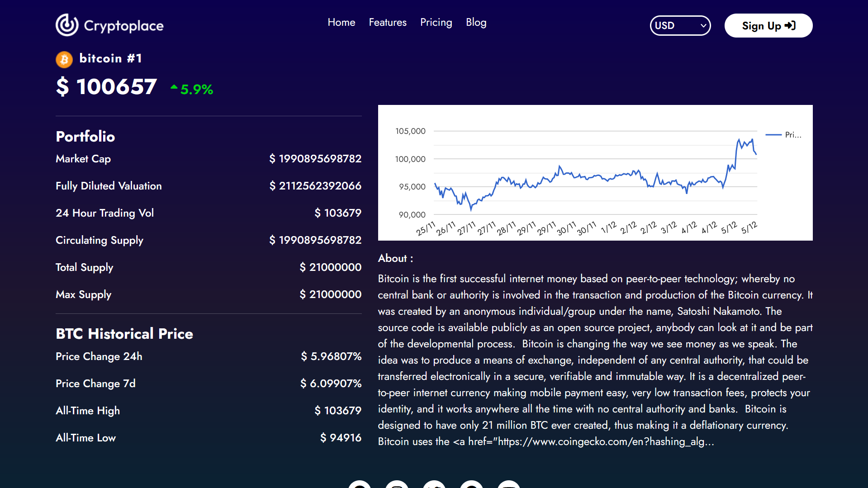Open the Pricing page
The height and width of the screenshot is (488, 868).
tap(436, 22)
